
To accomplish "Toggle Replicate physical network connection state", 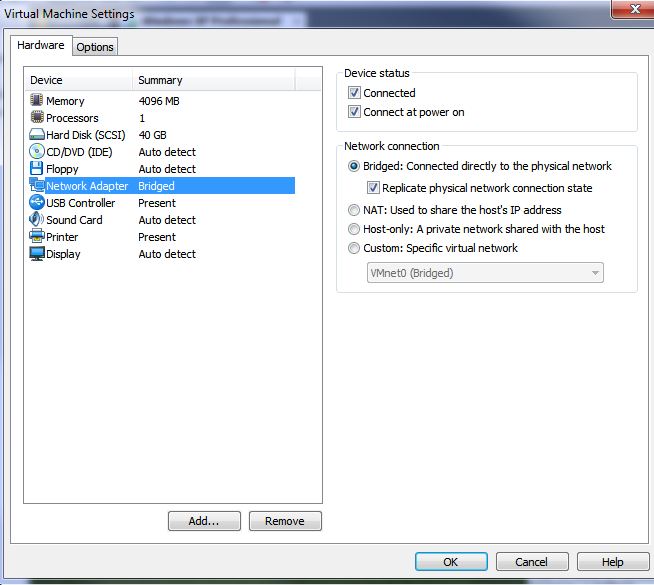I will pyautogui.click(x=373, y=188).
